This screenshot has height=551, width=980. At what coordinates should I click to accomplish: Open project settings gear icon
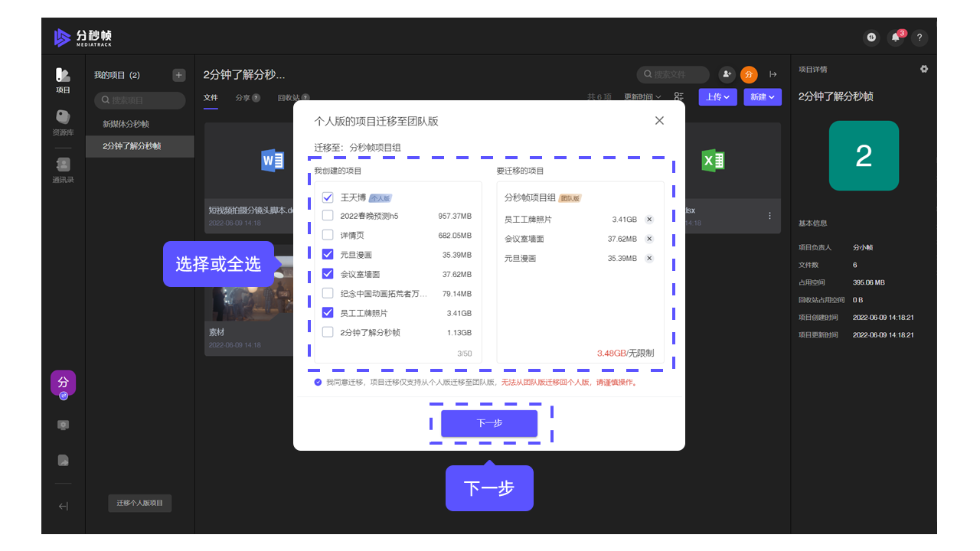tap(924, 69)
